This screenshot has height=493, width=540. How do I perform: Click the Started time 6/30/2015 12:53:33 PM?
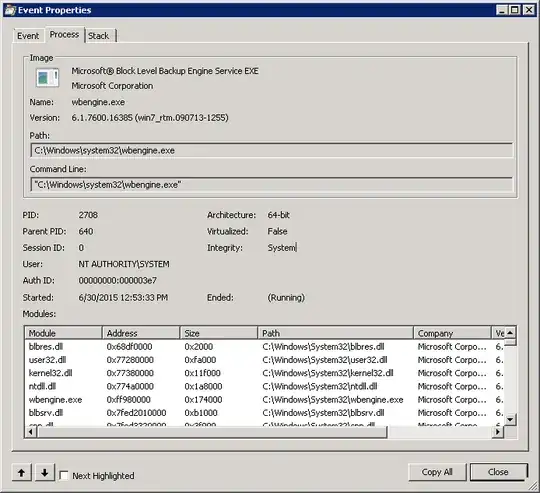(x=123, y=297)
